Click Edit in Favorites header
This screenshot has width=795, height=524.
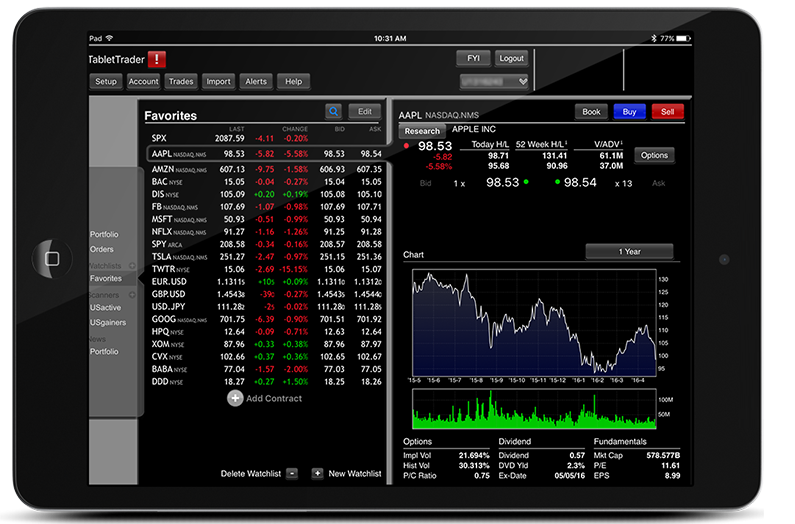coord(365,112)
